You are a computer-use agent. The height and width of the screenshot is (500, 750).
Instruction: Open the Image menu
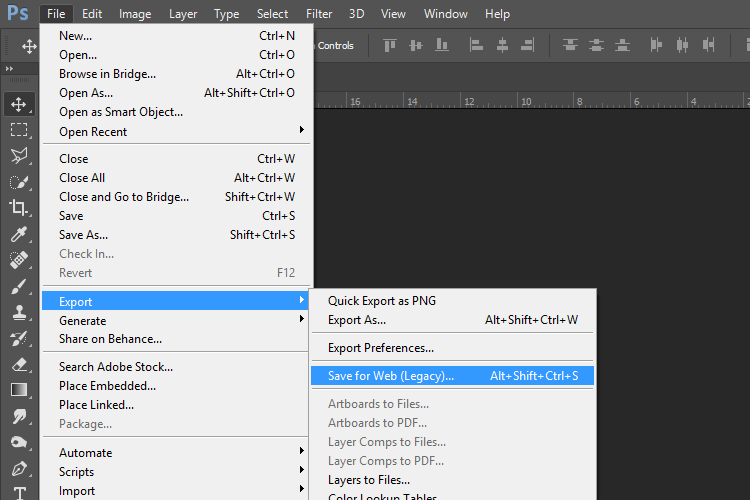[135, 14]
